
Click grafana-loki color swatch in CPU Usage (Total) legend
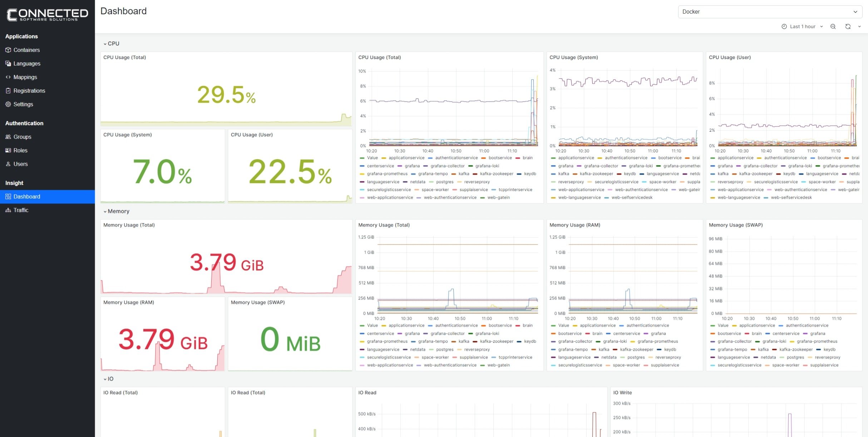click(x=470, y=166)
